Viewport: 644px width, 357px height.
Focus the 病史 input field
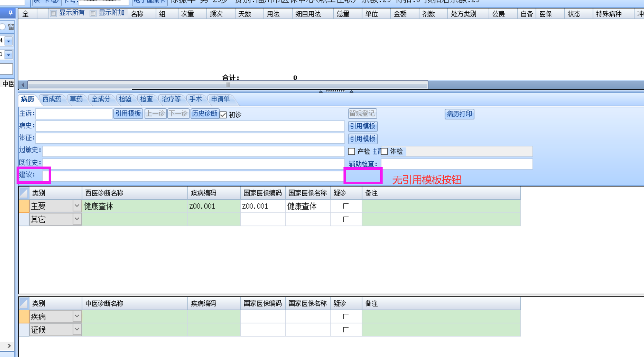(190, 126)
